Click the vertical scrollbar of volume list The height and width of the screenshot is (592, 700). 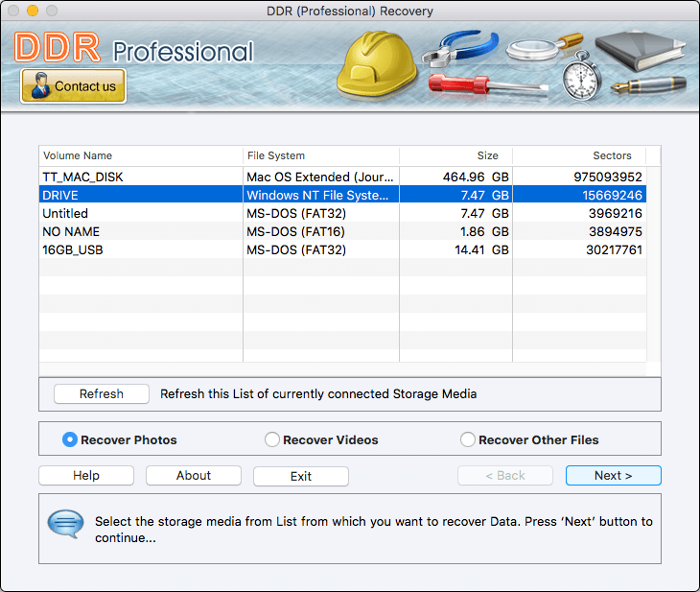653,264
